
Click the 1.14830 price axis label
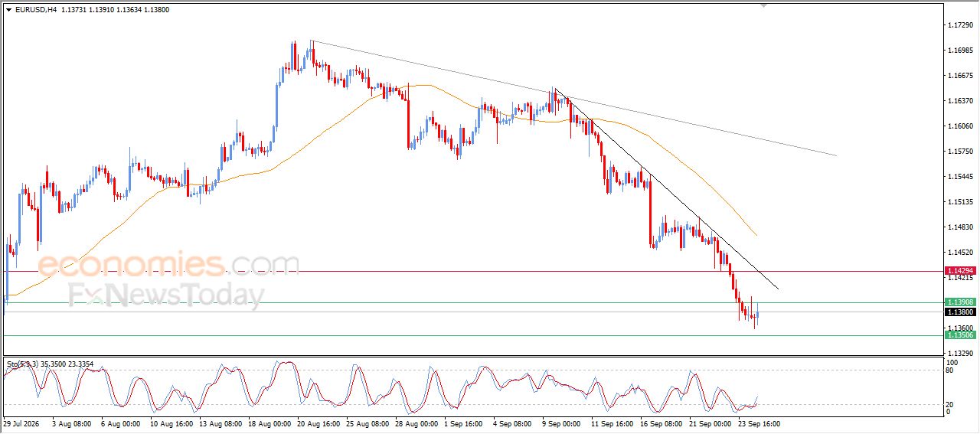959,227
